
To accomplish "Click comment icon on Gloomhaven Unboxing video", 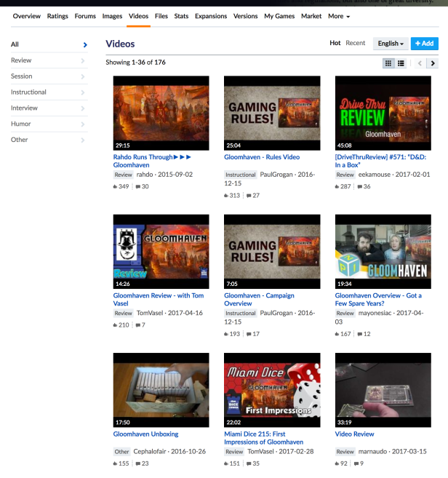I will click(138, 463).
